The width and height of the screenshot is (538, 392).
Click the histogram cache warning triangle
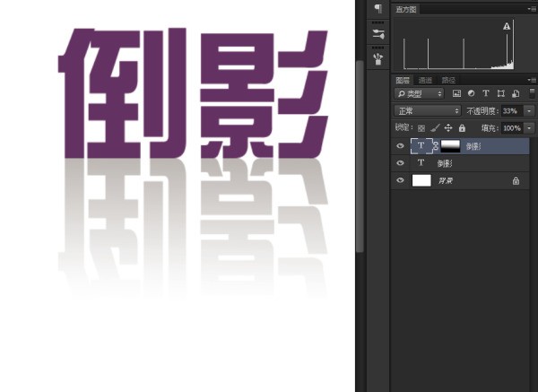pos(507,27)
